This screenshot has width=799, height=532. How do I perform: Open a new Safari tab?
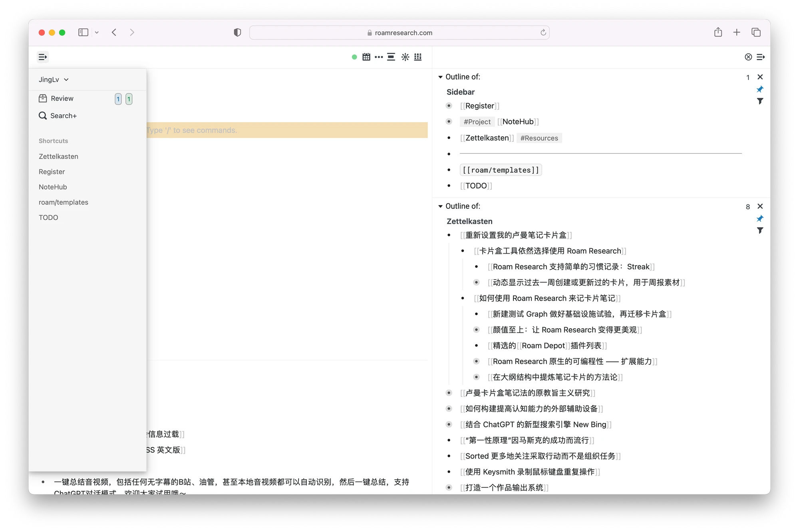(x=737, y=32)
